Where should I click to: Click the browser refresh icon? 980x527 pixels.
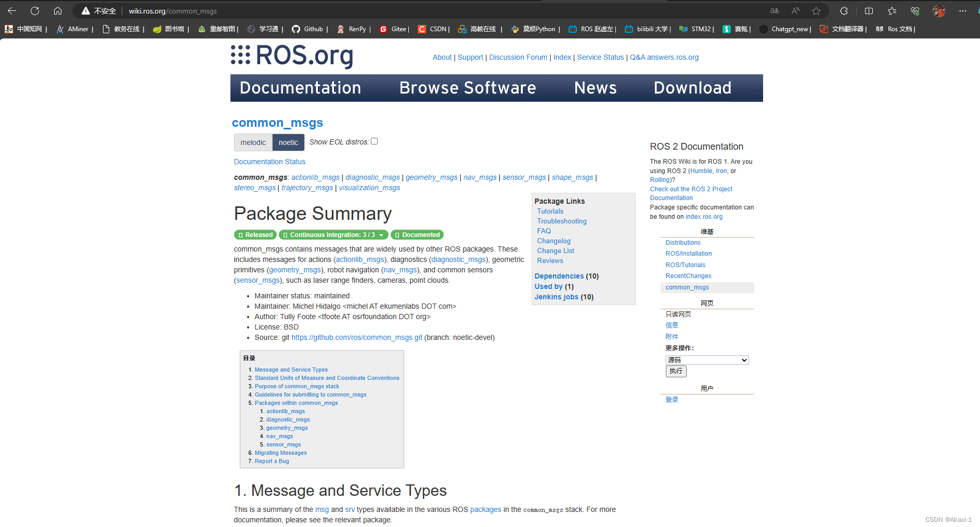coord(34,10)
